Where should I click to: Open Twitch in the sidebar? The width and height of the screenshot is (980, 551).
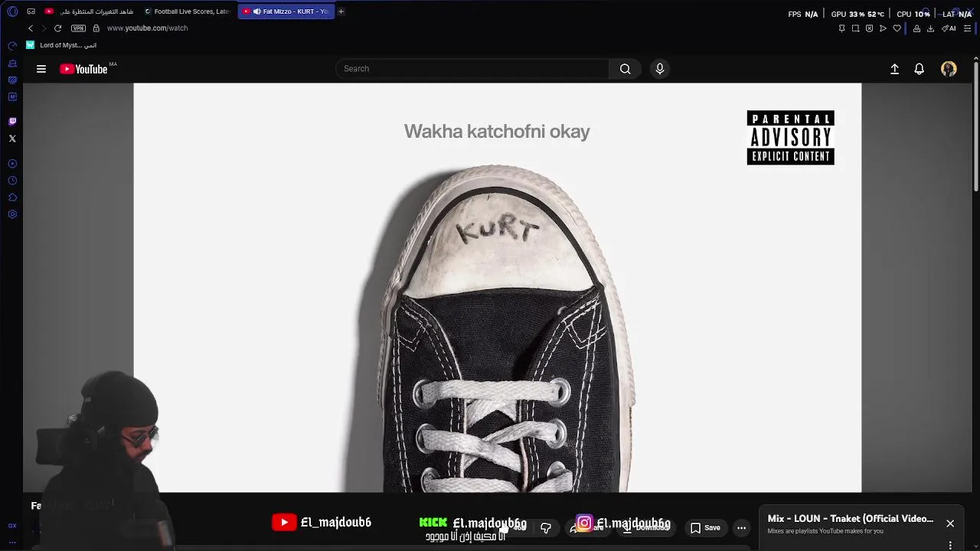click(x=12, y=122)
